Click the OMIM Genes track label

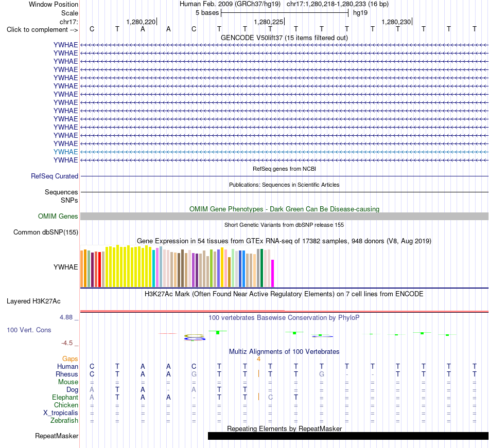tap(58, 216)
